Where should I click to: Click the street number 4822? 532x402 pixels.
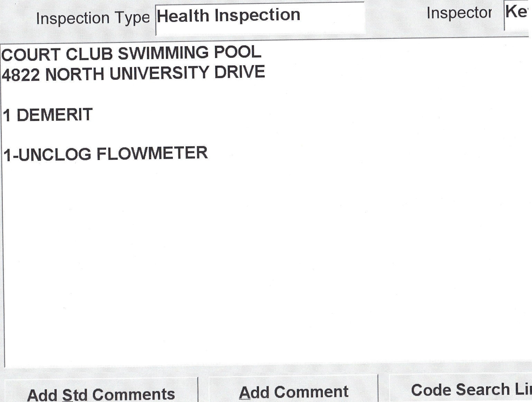21,75
